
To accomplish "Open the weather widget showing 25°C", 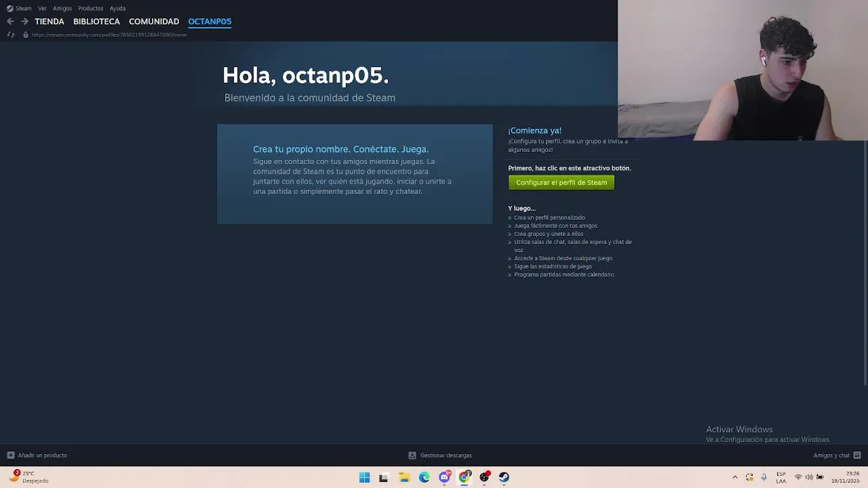I will [x=28, y=477].
